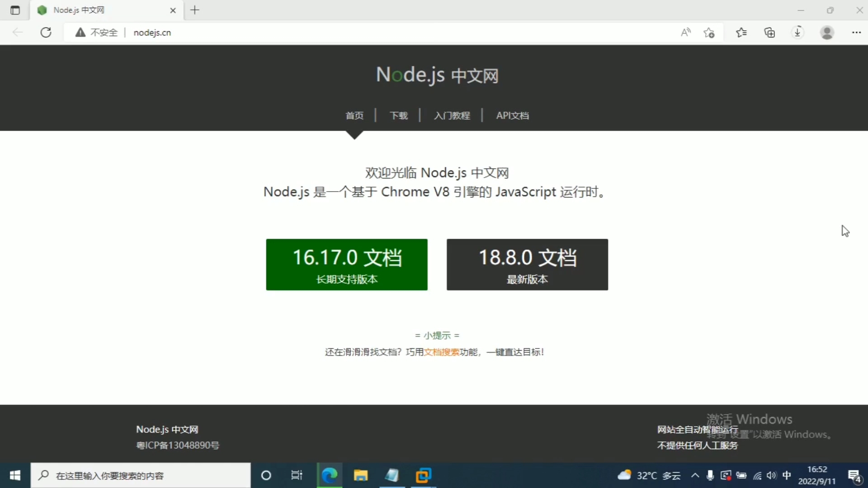Open the Collections panel

(769, 32)
